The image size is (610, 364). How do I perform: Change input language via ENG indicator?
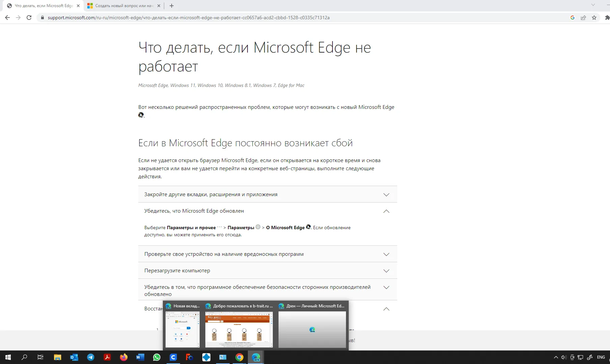[x=601, y=357]
